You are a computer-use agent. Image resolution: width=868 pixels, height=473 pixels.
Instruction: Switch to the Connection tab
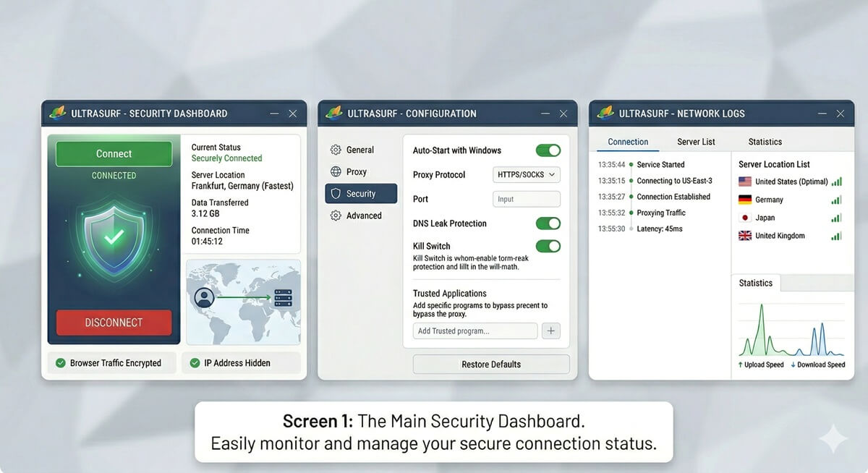[628, 142]
